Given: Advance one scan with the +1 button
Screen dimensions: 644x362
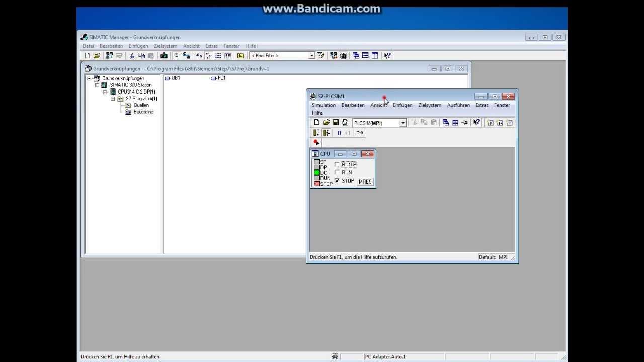Looking at the screenshot, I should click(347, 133).
